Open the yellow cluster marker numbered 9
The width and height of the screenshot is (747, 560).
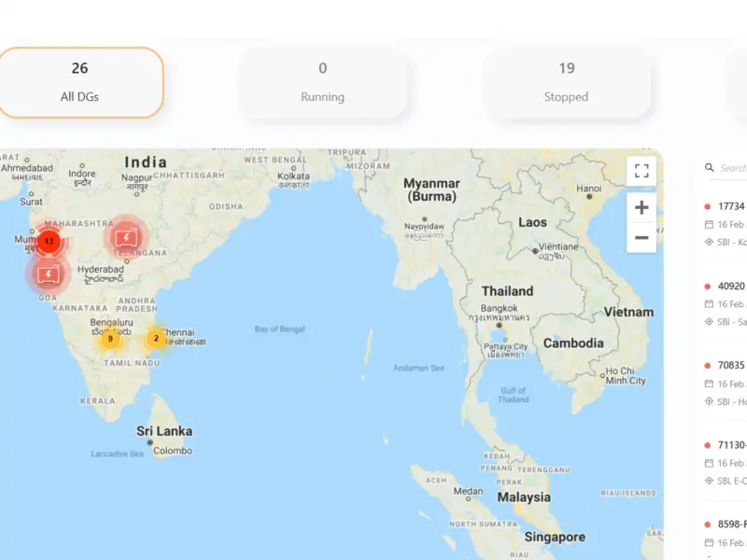pyautogui.click(x=110, y=339)
